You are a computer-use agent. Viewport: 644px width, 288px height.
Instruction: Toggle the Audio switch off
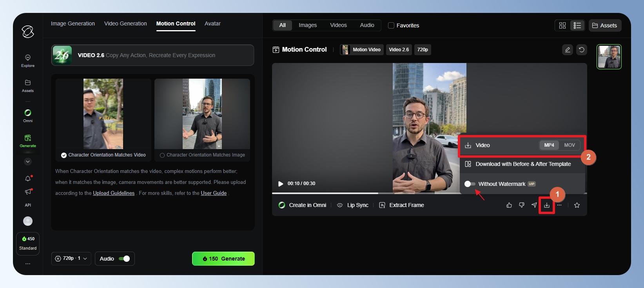[x=124, y=259]
